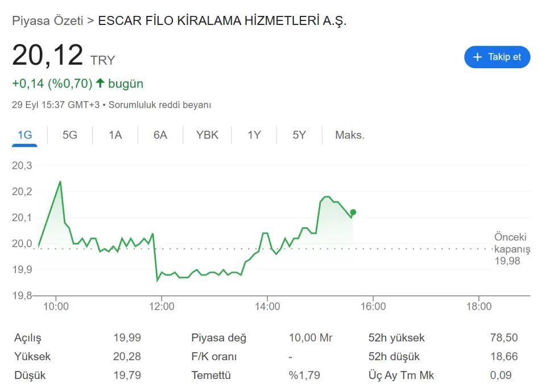Follow the stock with Takip et button
Screen dimensions: 546x392
click(x=497, y=57)
